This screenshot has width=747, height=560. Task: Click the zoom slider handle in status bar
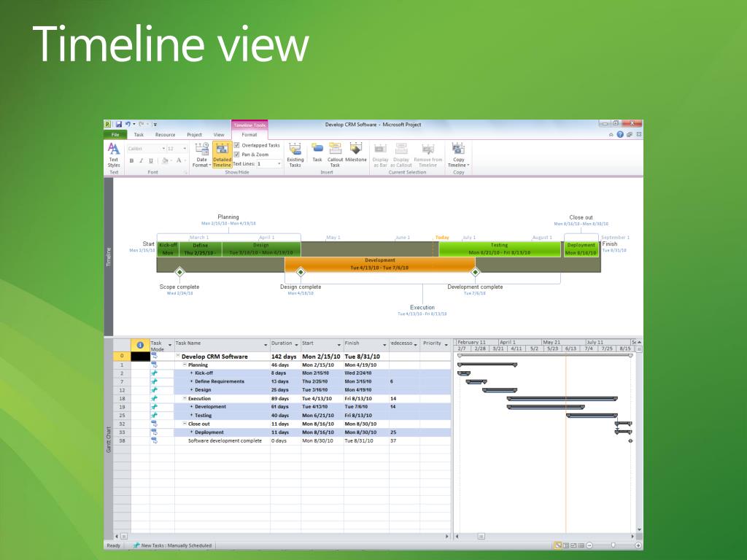[613, 545]
